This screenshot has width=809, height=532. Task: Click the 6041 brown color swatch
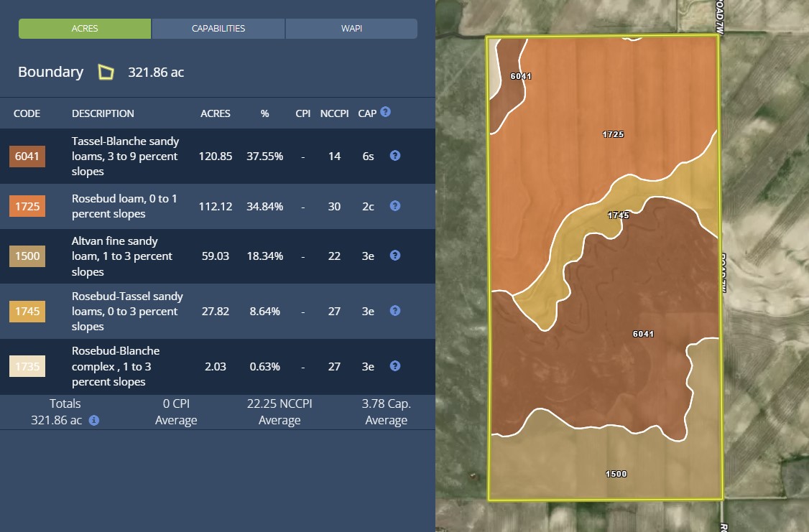coord(27,157)
